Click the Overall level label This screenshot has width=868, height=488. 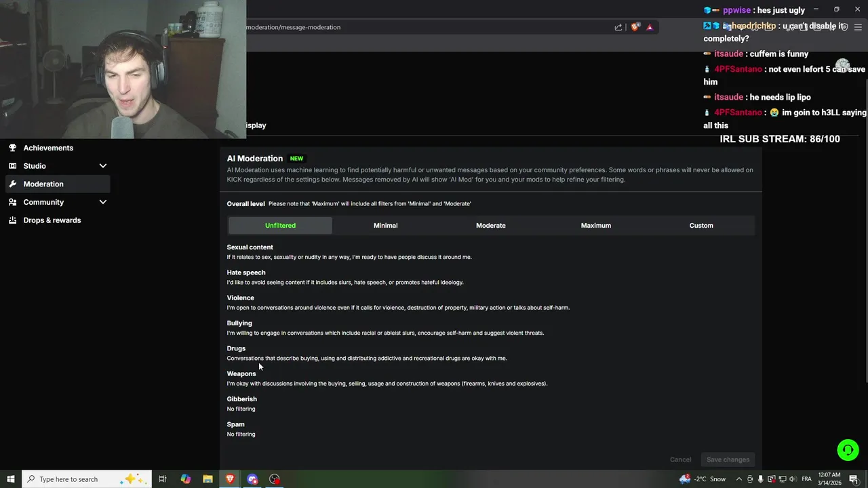[245, 203]
